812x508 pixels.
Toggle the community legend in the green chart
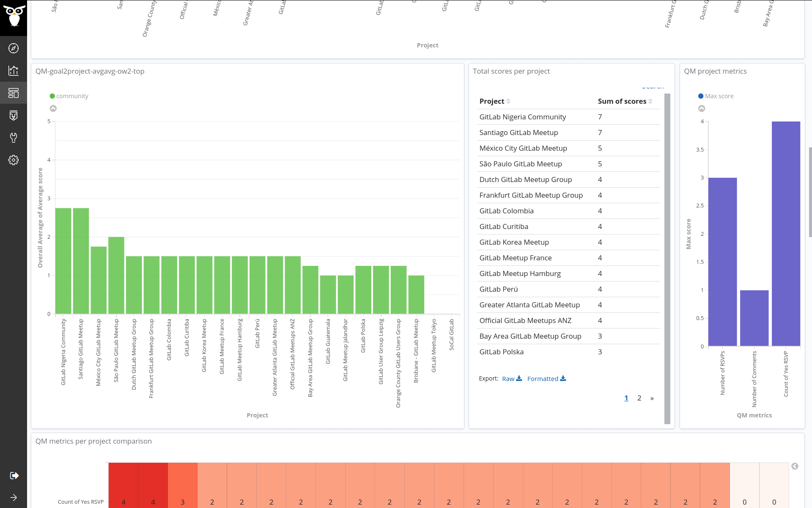(69, 96)
